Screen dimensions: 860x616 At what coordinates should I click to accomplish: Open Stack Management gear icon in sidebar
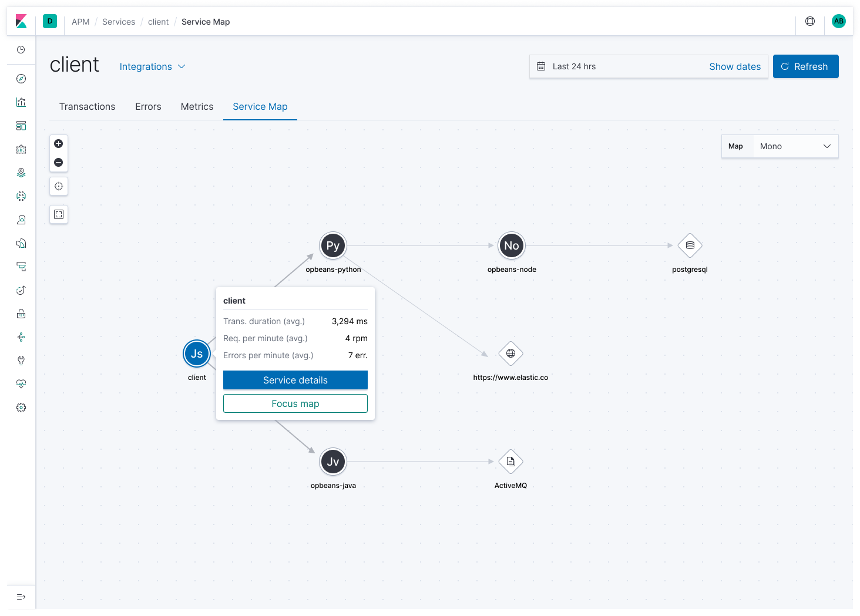[x=21, y=408]
